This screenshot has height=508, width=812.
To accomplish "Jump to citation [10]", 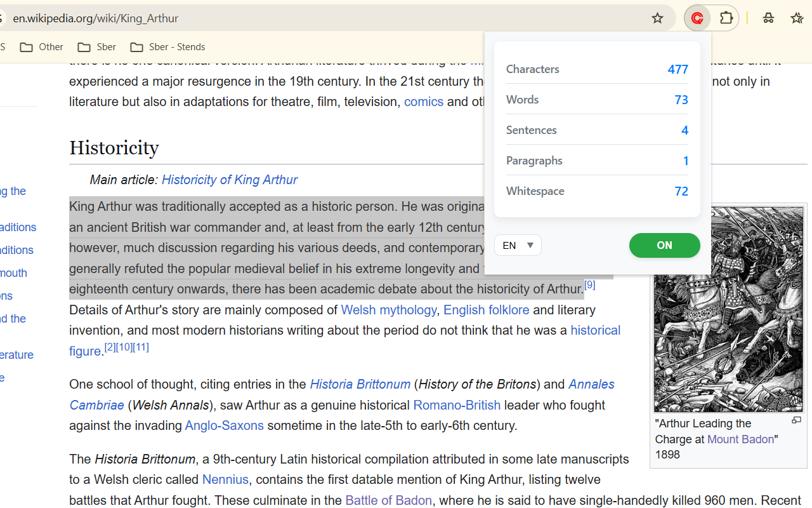I will point(124,347).
